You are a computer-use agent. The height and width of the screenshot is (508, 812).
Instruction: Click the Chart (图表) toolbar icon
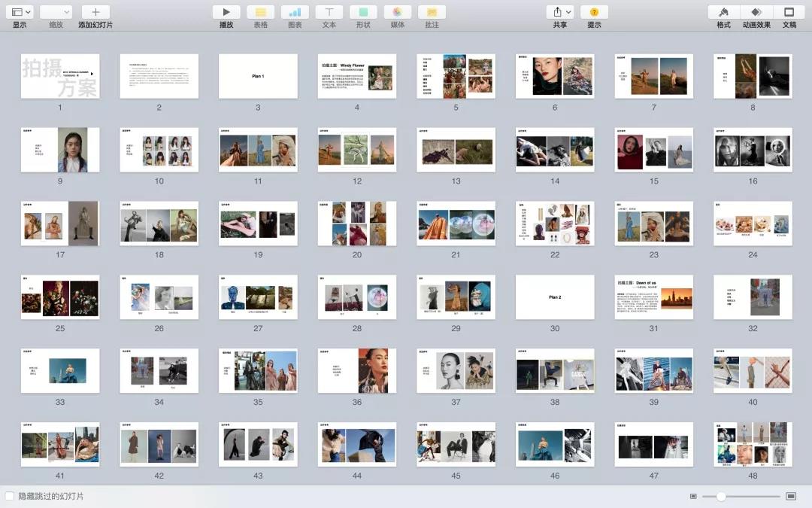[x=295, y=12]
